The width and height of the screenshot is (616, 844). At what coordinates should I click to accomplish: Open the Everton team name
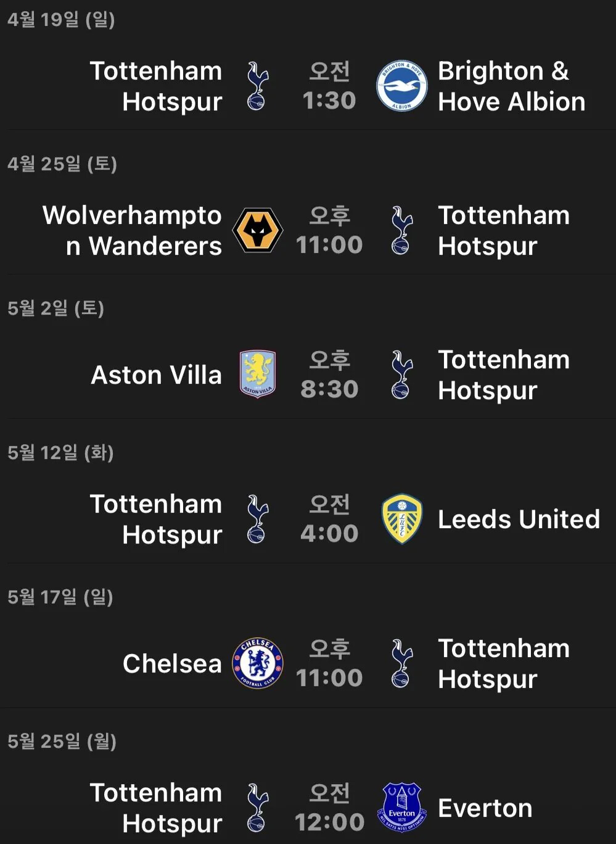(x=485, y=808)
